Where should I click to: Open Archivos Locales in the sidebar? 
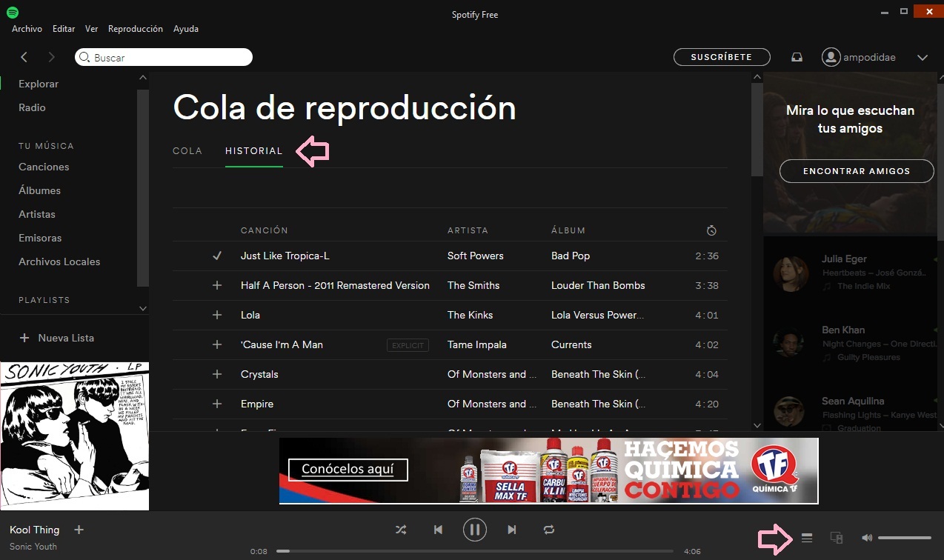[59, 261]
